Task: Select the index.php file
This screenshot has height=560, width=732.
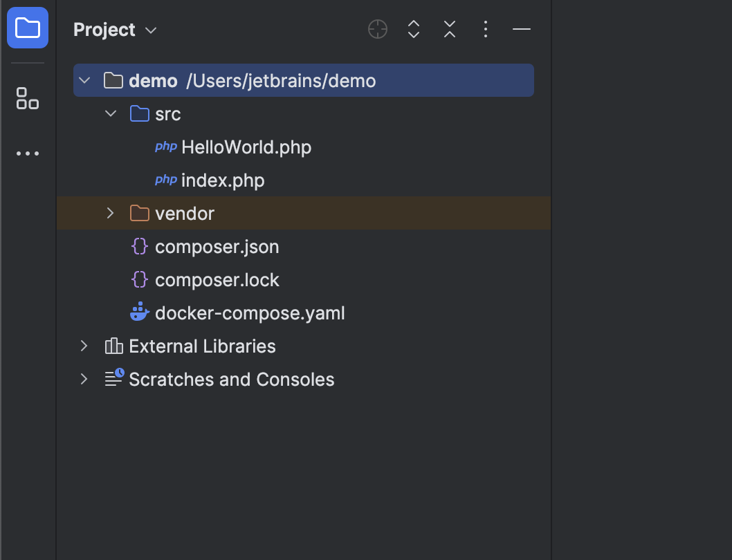Action: [222, 180]
